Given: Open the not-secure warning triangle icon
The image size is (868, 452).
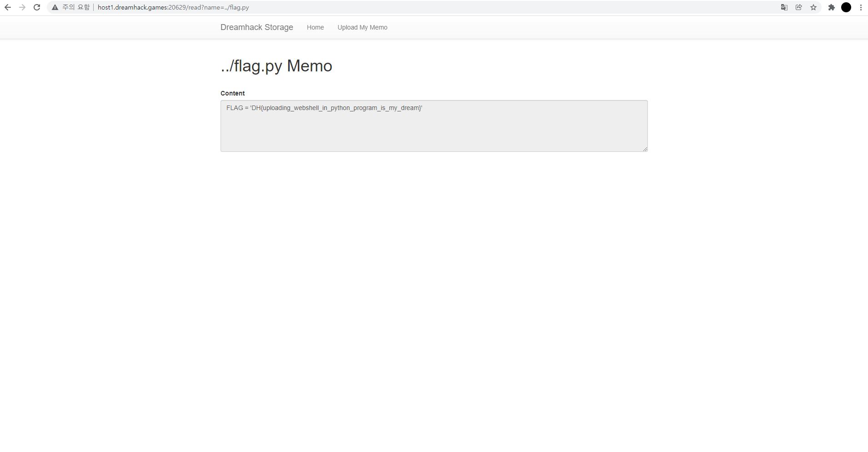Looking at the screenshot, I should click(x=55, y=7).
